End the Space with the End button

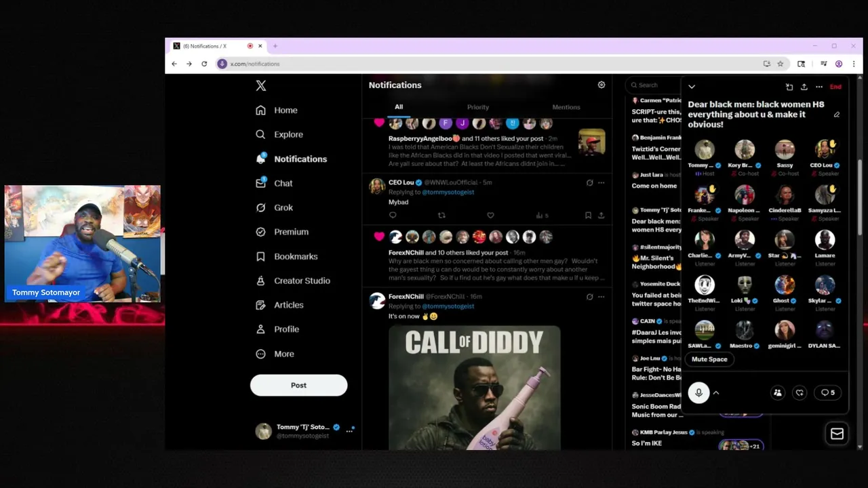[x=835, y=87]
